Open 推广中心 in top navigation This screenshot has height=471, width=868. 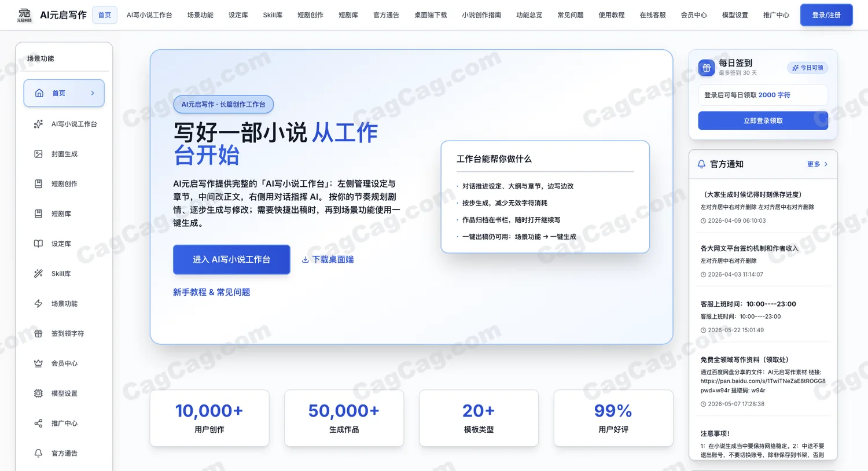(776, 15)
